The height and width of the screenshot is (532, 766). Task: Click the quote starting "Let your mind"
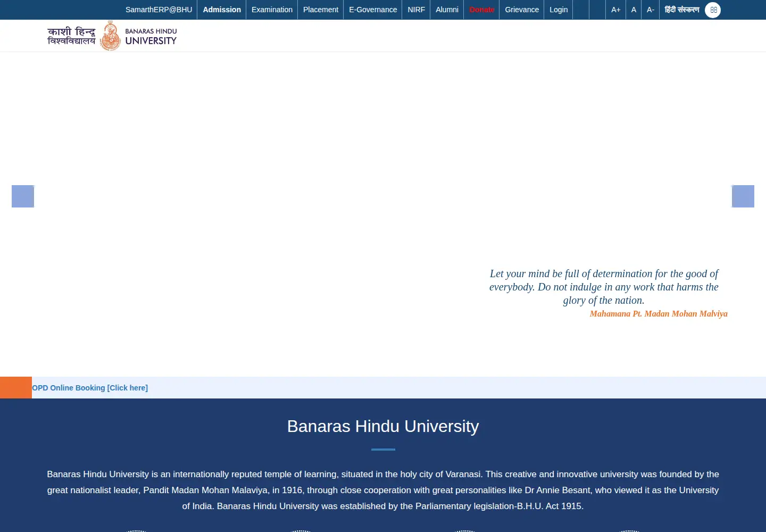(604, 287)
